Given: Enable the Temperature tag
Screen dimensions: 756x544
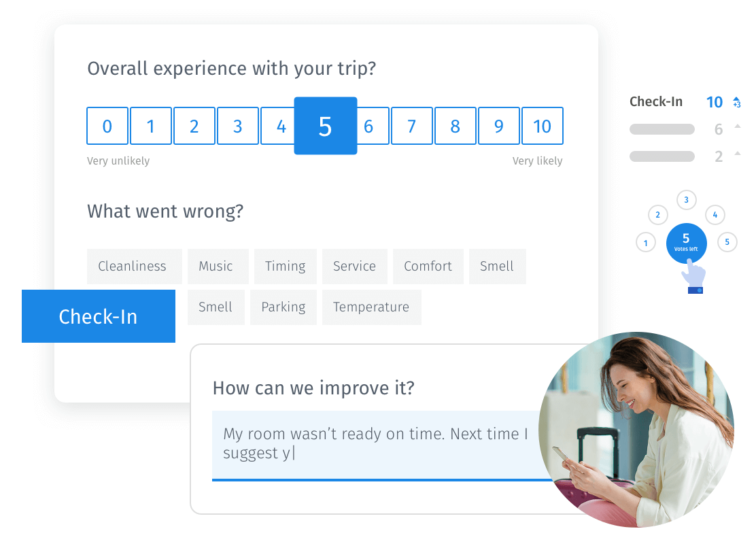Looking at the screenshot, I should tap(371, 307).
